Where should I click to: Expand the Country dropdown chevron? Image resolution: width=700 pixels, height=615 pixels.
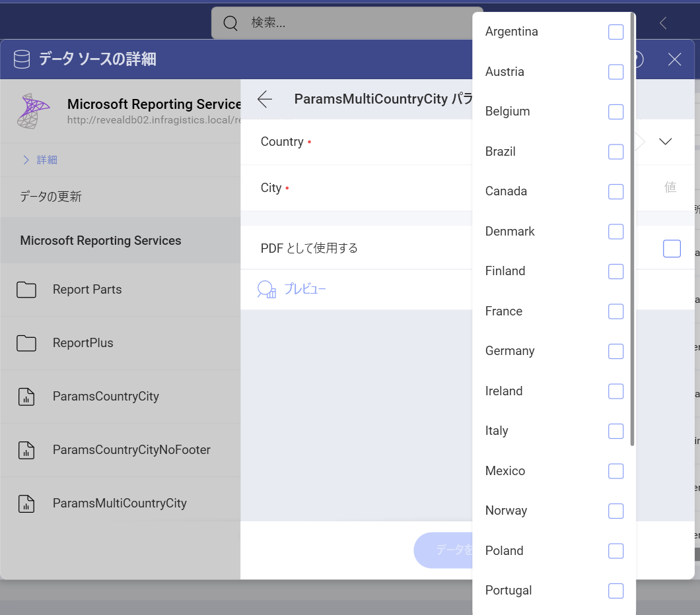tap(665, 141)
